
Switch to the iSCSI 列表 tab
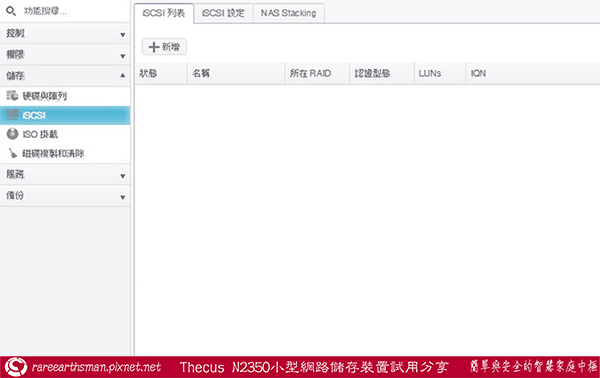coord(164,13)
